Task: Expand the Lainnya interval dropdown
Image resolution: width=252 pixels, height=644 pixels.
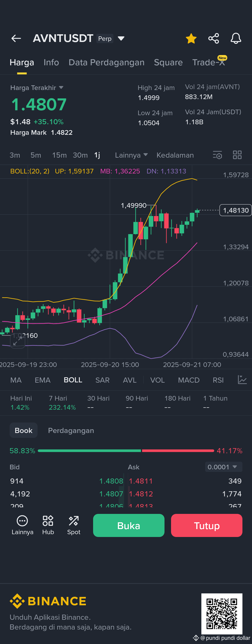Action: point(131,155)
